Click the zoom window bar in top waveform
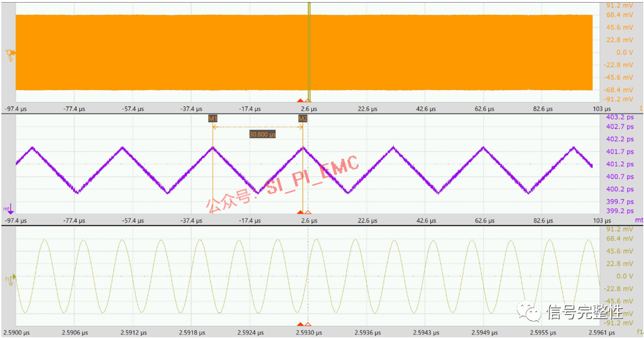Screen dimensions: 644x340 click(308, 51)
